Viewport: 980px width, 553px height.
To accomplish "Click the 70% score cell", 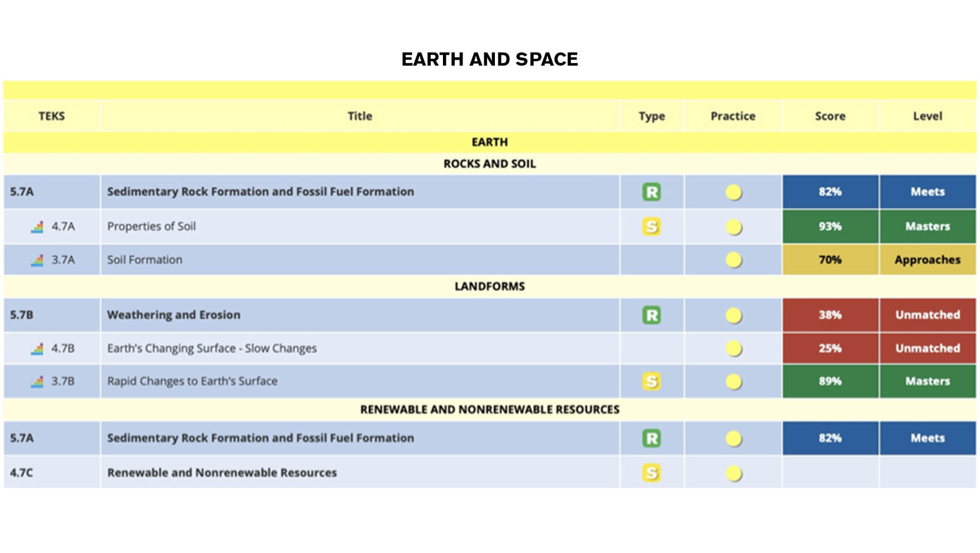I will [830, 260].
